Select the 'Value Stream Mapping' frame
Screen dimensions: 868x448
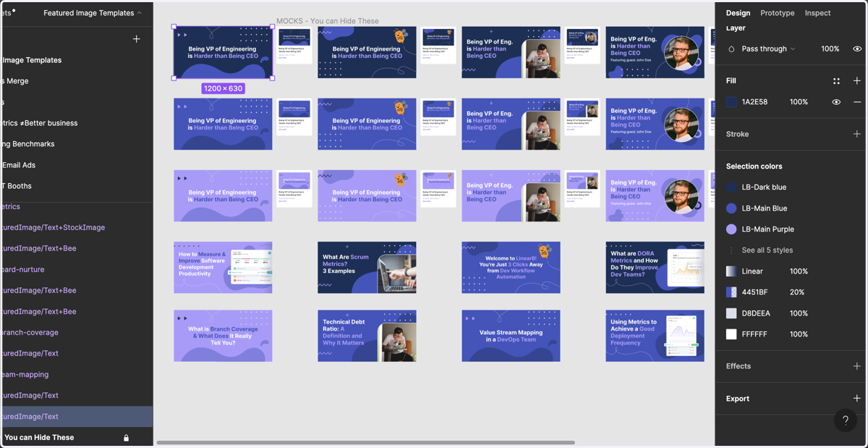pos(511,336)
